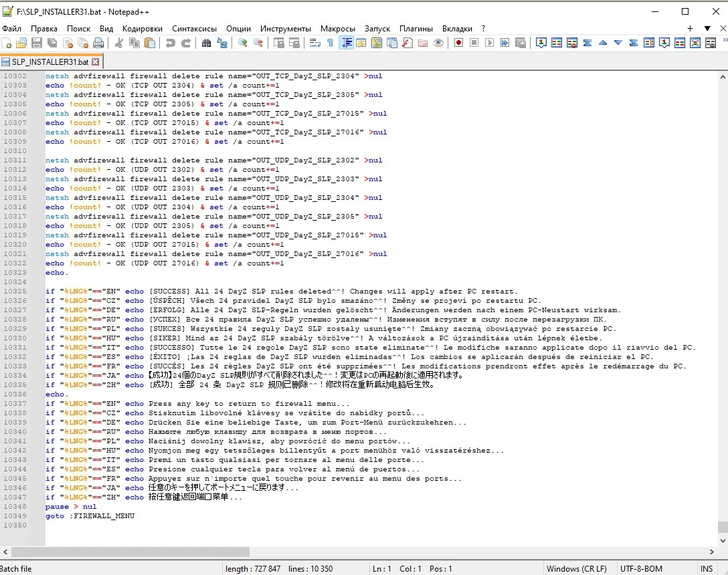The height and width of the screenshot is (575, 728).
Task: Toggle INS insert mode in status bar
Action: tap(706, 568)
